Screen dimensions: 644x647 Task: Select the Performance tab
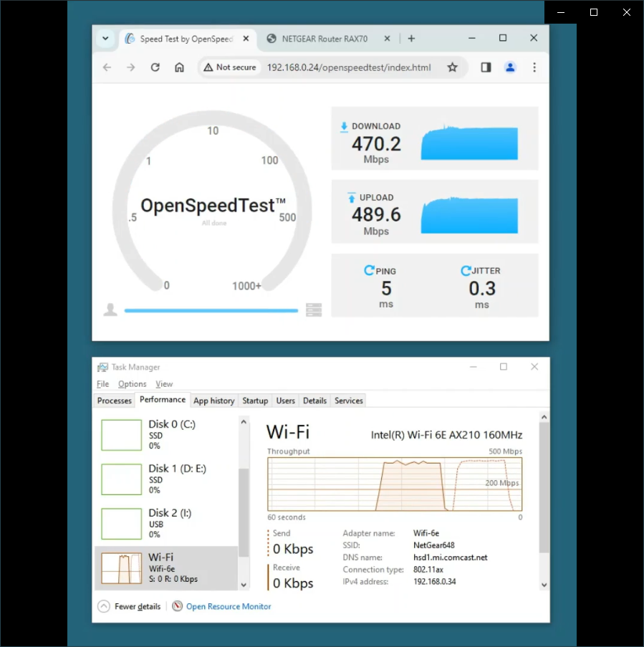[163, 400]
